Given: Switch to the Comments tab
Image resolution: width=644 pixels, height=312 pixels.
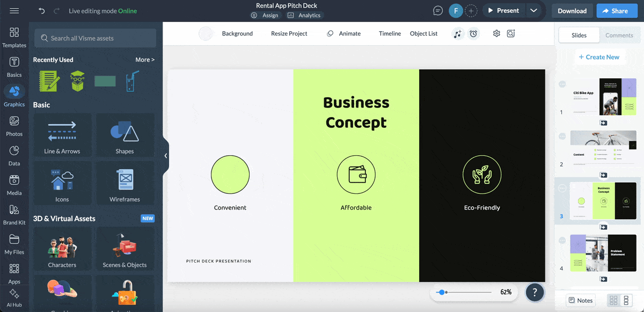Looking at the screenshot, I should 619,35.
